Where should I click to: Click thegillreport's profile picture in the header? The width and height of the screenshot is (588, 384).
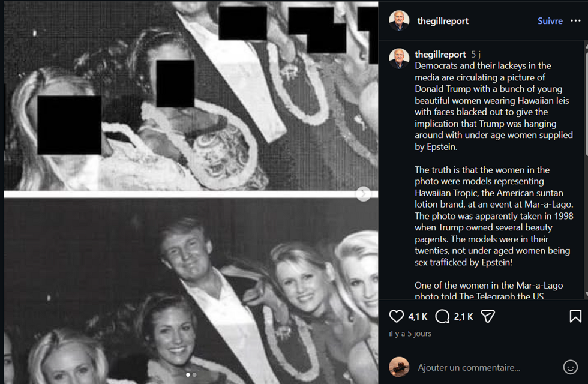[400, 20]
